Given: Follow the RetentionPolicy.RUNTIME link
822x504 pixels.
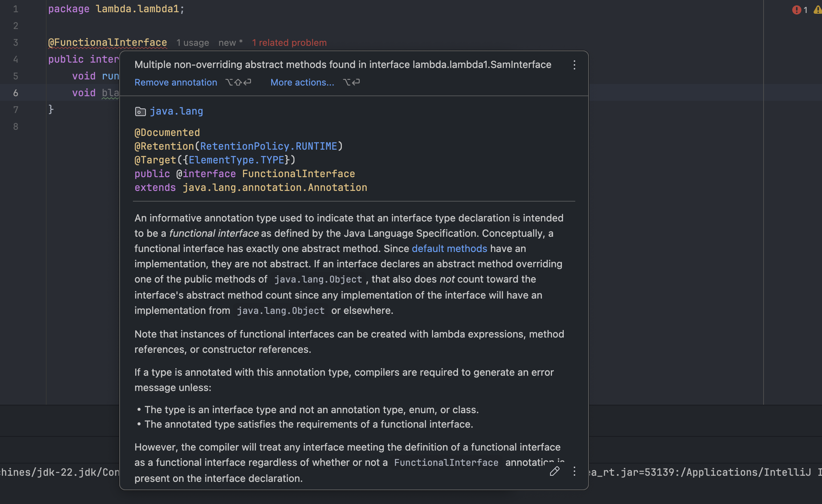Looking at the screenshot, I should (x=268, y=146).
